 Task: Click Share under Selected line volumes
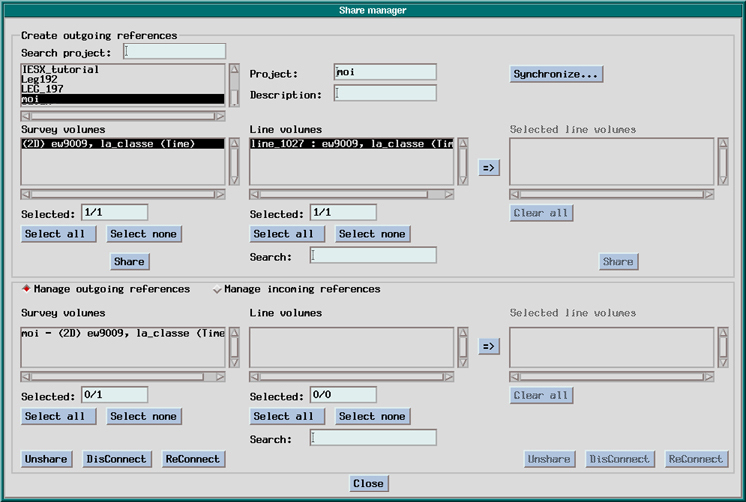pos(618,262)
